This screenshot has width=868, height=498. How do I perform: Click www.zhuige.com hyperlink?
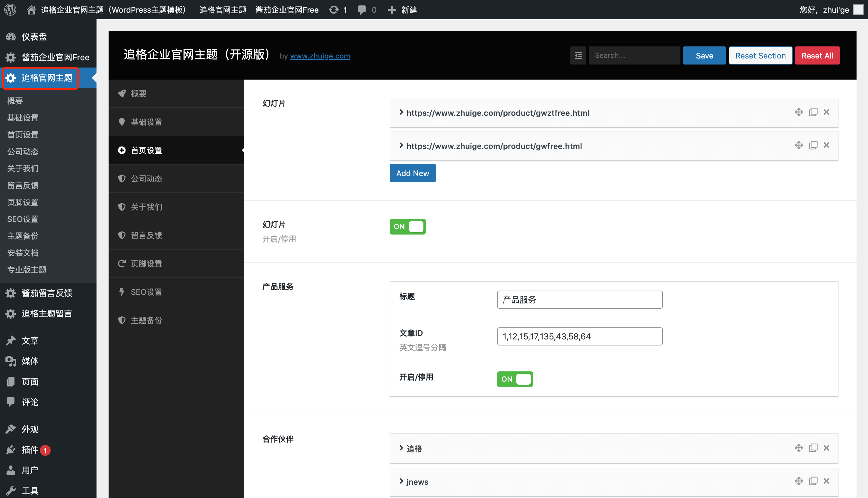(x=320, y=55)
